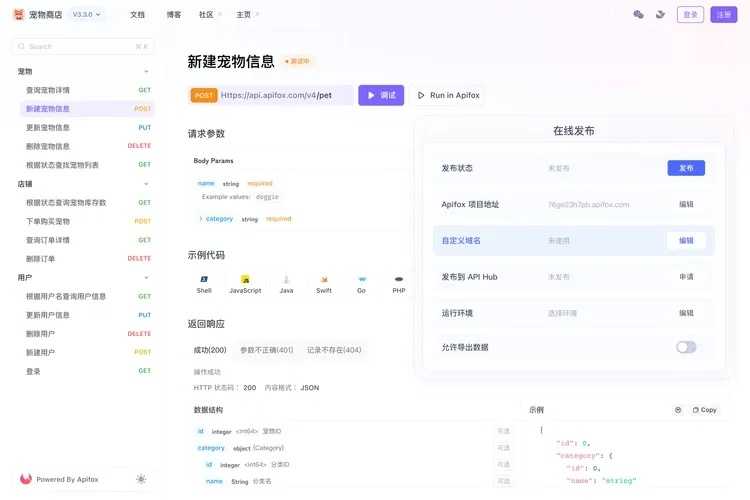750x500 pixels.
Task: Select the Go code sample
Action: pyautogui.click(x=362, y=284)
